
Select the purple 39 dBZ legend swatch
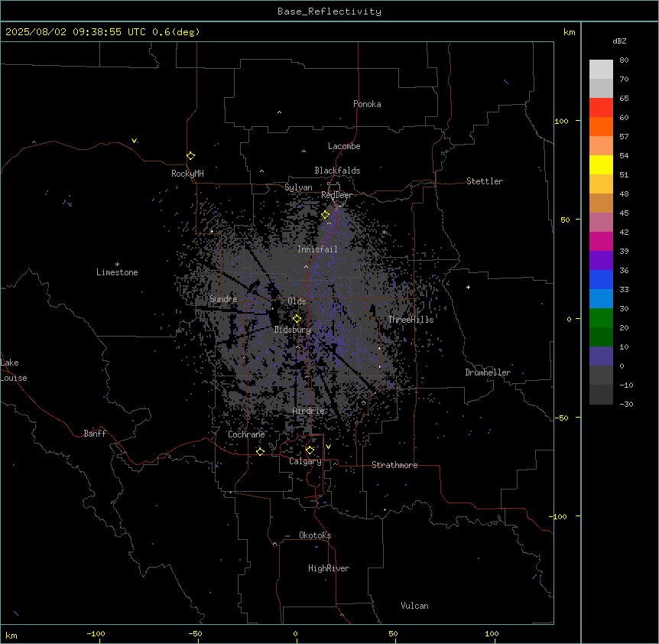click(x=601, y=260)
